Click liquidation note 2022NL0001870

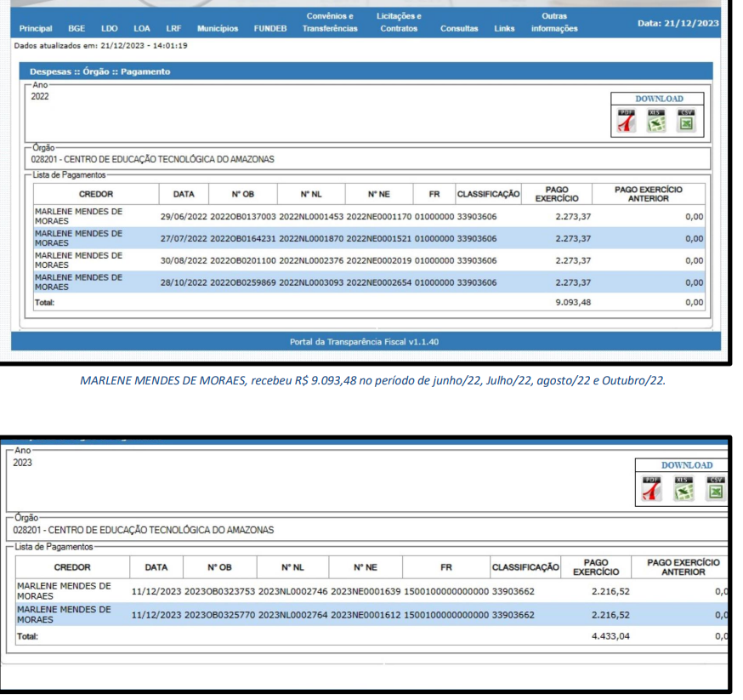point(311,238)
